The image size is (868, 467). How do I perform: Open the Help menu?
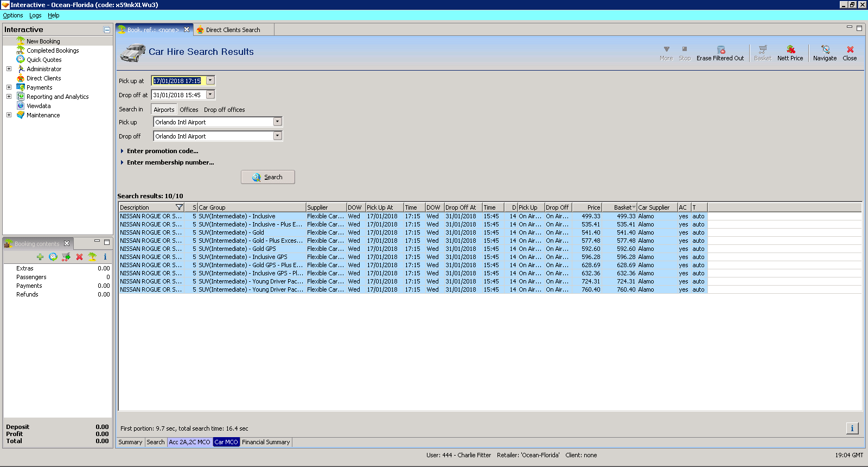[x=53, y=15]
